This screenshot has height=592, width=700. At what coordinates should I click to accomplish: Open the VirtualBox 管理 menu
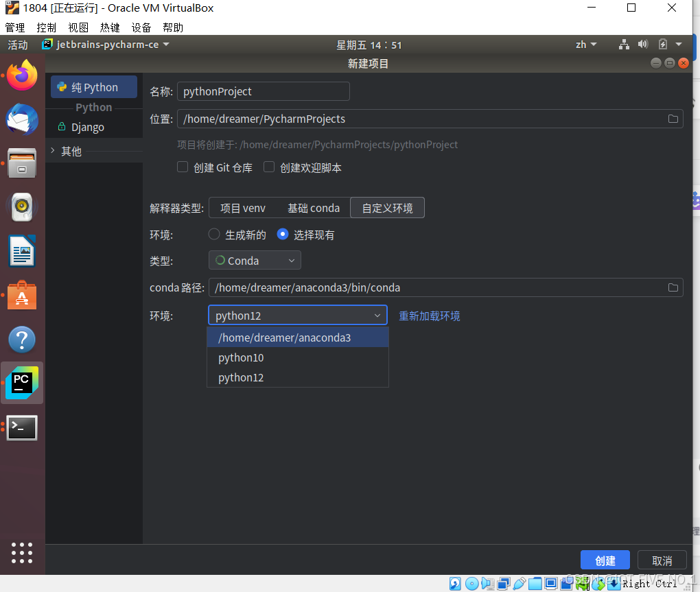14,27
